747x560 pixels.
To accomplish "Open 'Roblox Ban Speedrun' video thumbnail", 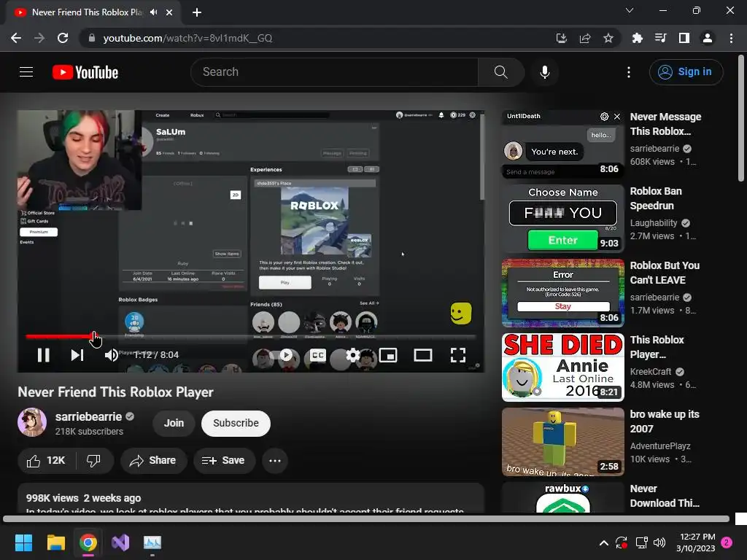I will coord(562,219).
